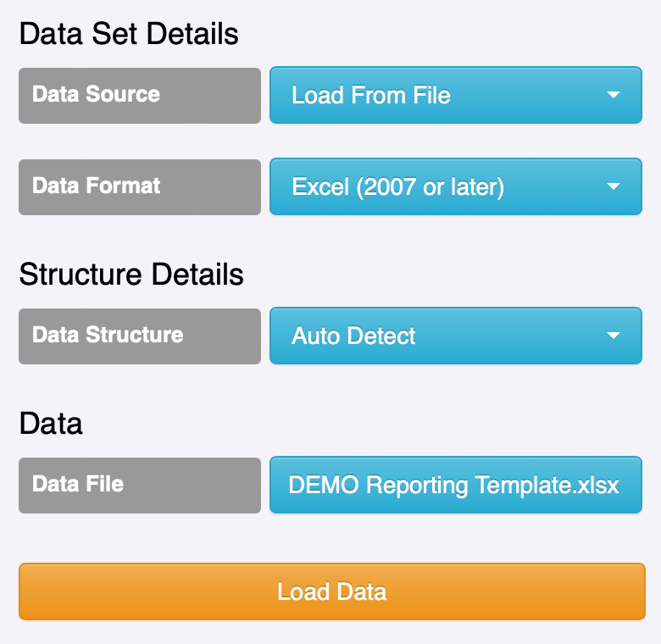Click the gray Data File label

click(139, 486)
